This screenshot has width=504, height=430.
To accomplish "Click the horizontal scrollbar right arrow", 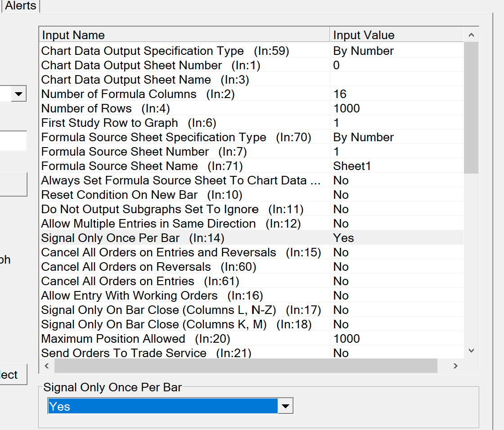I will (x=455, y=366).
